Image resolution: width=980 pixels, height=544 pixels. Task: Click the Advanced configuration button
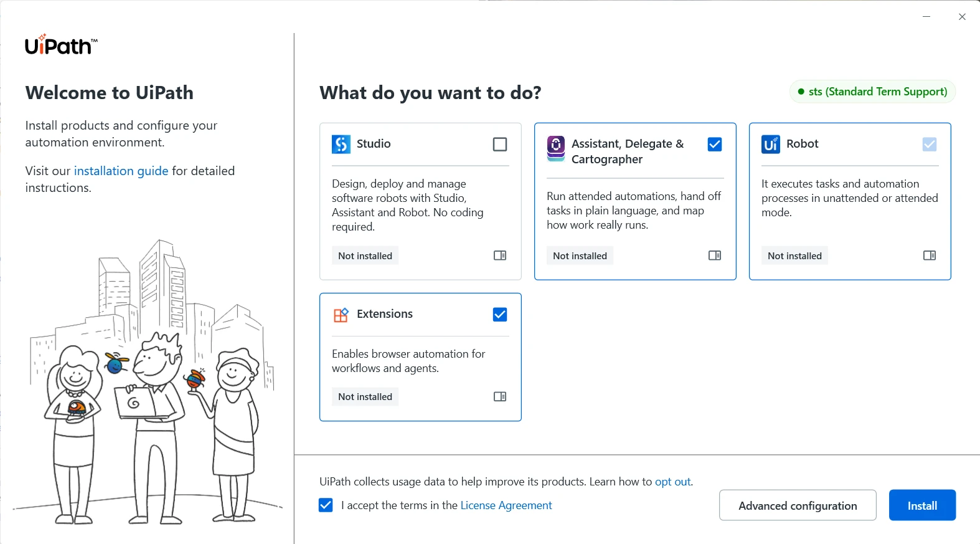point(798,505)
